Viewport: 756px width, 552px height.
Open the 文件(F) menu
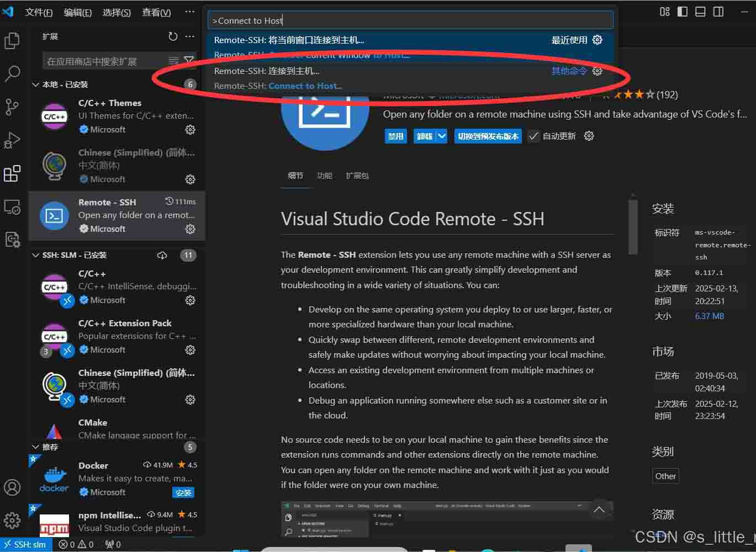(39, 12)
